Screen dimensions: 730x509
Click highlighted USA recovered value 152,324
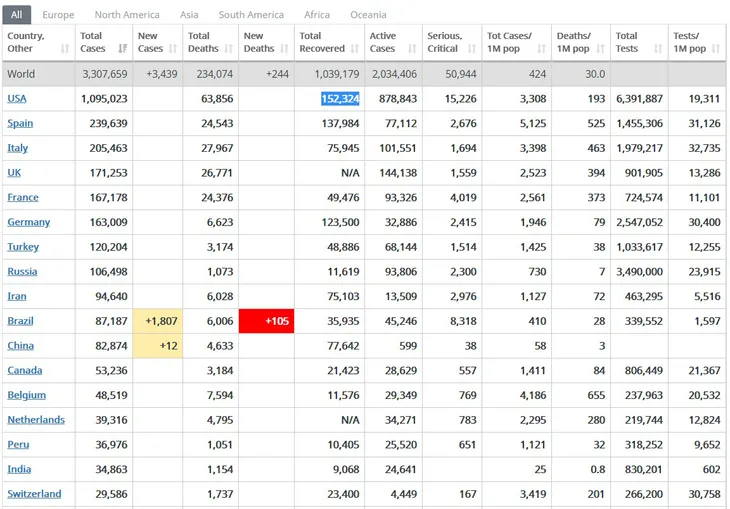tap(340, 99)
